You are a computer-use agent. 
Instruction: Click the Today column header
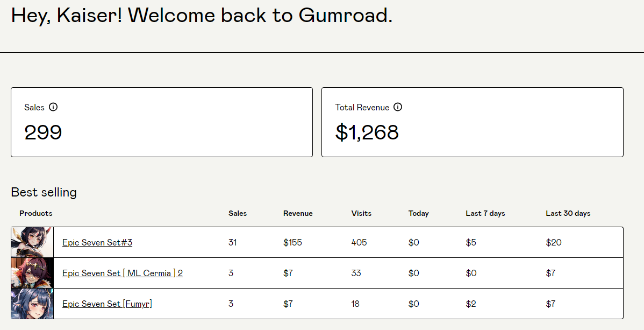point(419,214)
